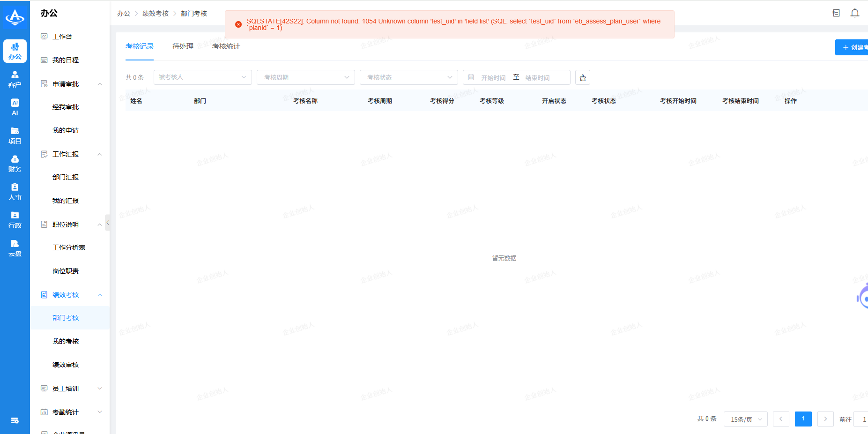
Task: Expand the 员工培训 menu group
Action: coord(99,389)
